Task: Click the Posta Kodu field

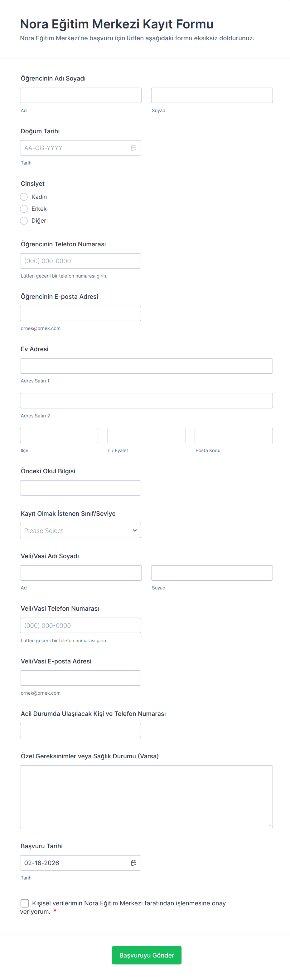Action: pos(233,436)
